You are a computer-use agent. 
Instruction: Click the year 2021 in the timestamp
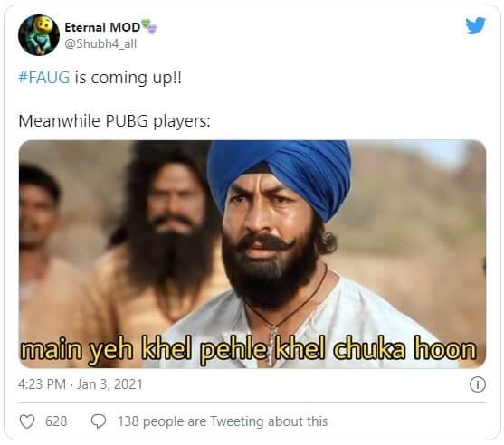pyautogui.click(x=128, y=384)
